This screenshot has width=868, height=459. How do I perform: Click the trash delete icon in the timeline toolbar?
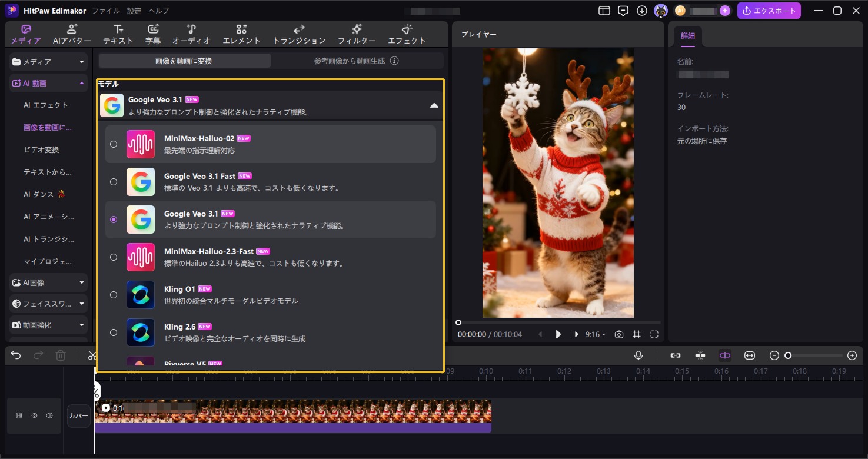(x=61, y=355)
